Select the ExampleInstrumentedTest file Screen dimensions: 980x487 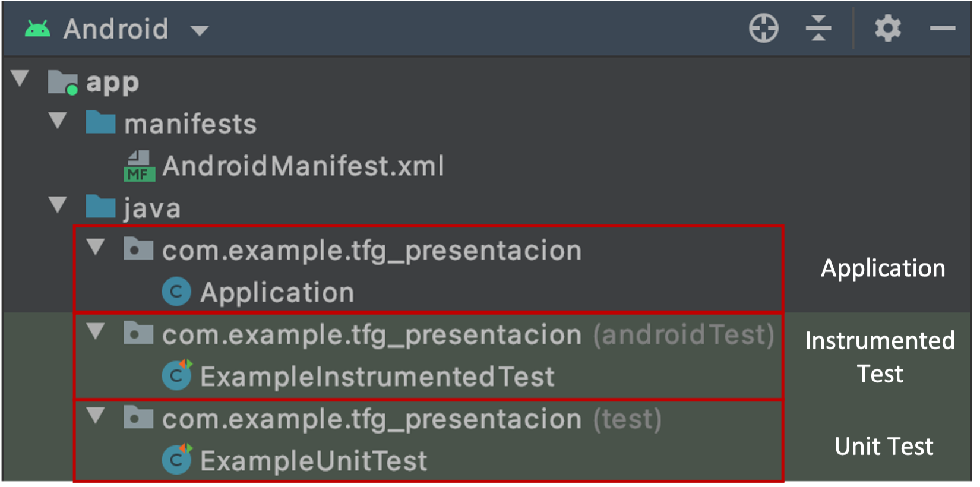point(377,377)
